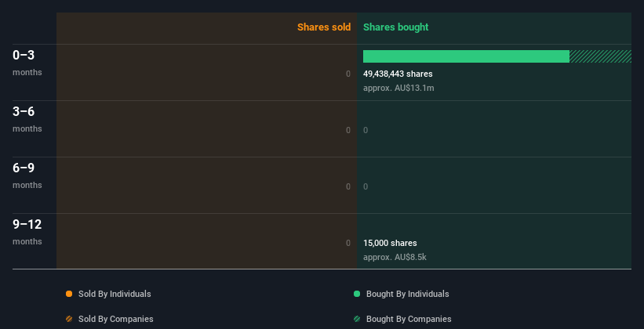
Task: Select the 0–3 months row label
Action: click(x=27, y=63)
